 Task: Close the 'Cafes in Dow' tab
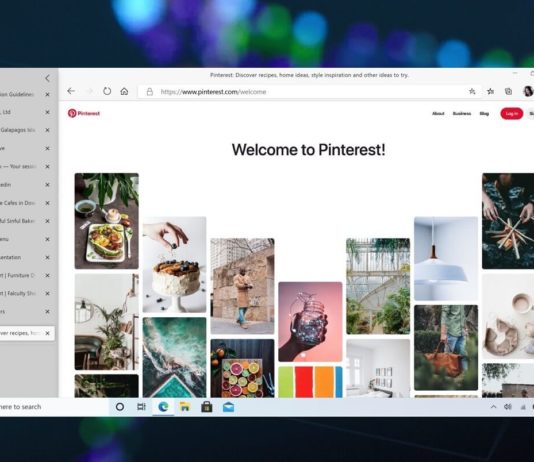[x=47, y=203]
